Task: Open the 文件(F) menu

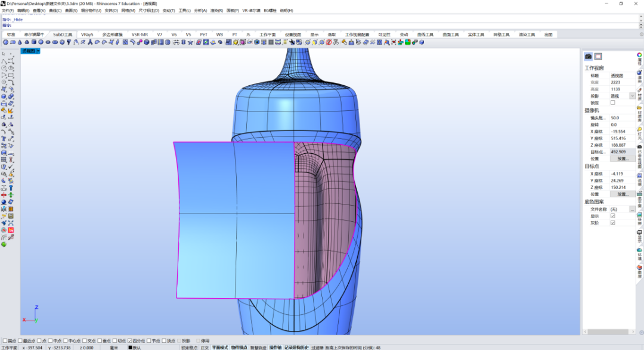Action: (x=7, y=10)
